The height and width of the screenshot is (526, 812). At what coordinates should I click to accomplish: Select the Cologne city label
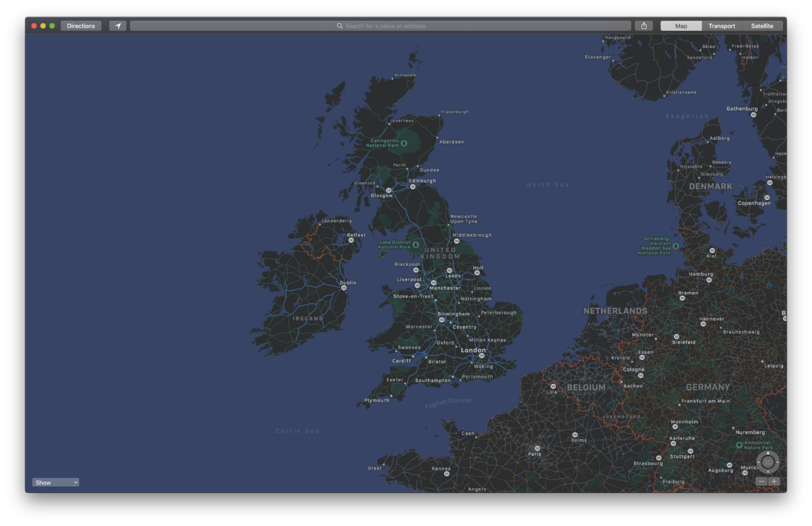(634, 370)
